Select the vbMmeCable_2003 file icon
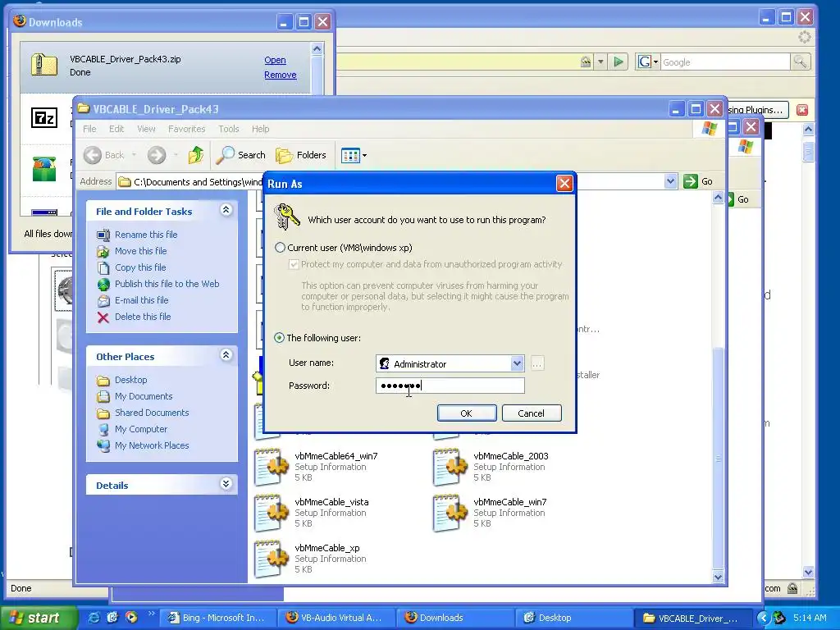The image size is (840, 630). 450,466
